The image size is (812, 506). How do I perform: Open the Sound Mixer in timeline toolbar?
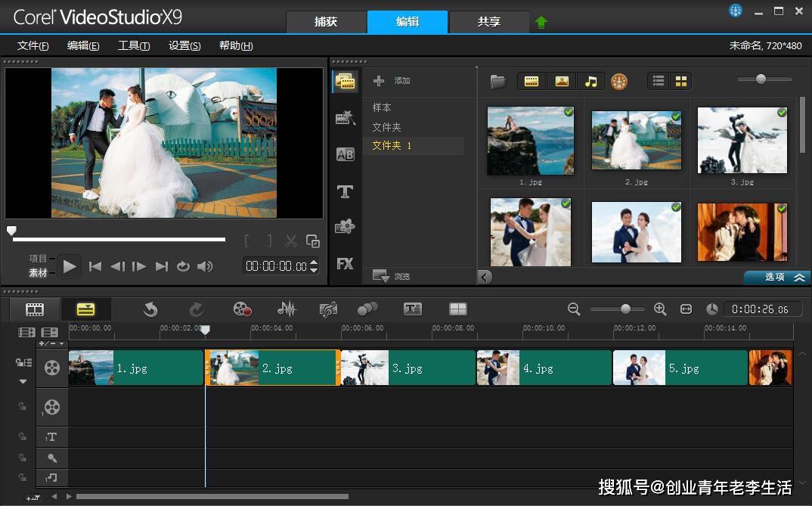tap(287, 309)
